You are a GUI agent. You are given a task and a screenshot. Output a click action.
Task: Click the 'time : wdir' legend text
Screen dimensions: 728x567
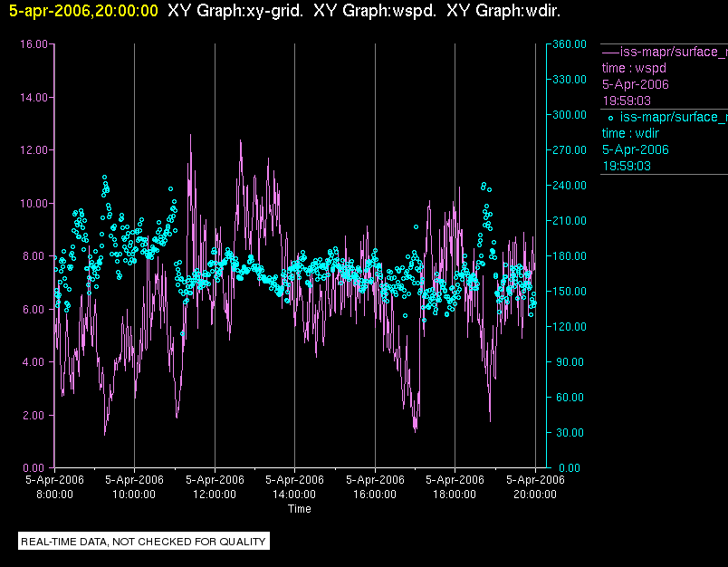[630, 133]
